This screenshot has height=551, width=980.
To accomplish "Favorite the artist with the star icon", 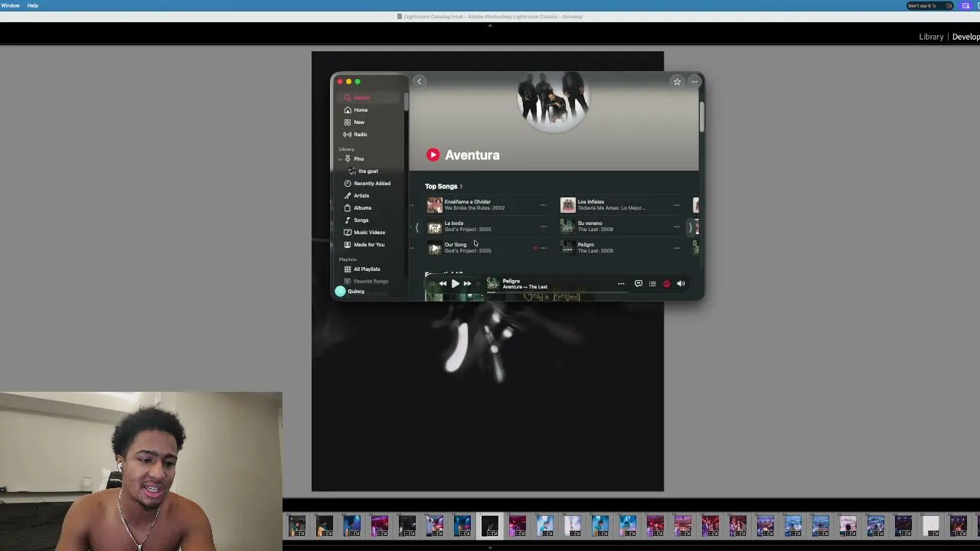I will pyautogui.click(x=677, y=82).
